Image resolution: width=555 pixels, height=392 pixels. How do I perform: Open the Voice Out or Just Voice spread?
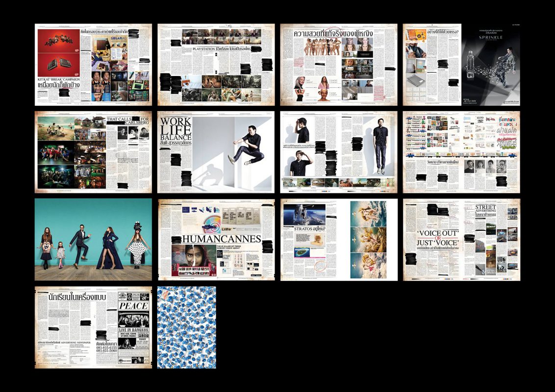[461, 240]
